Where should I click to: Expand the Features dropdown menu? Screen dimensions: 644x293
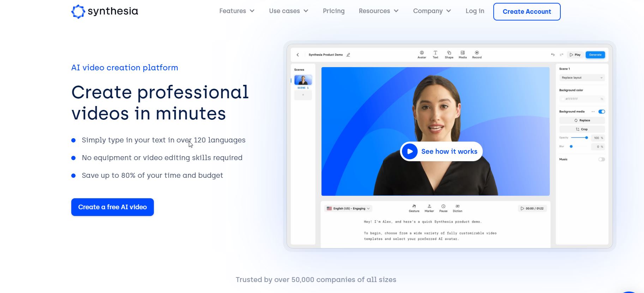(237, 11)
